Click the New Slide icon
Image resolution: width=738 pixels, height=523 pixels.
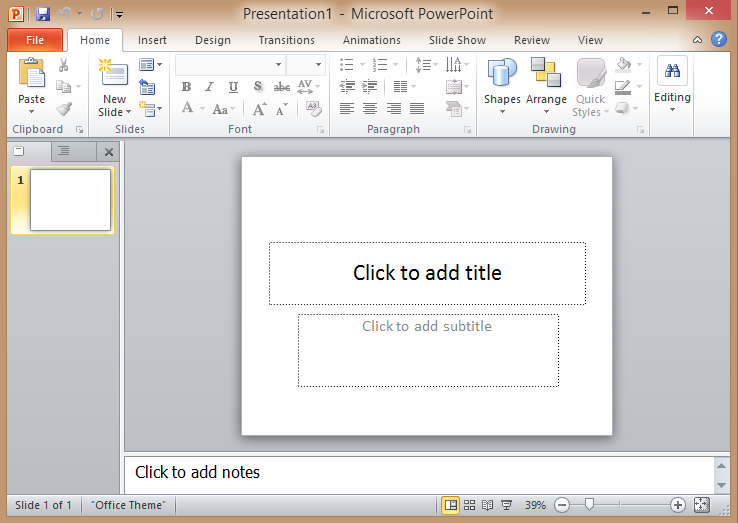coord(114,73)
